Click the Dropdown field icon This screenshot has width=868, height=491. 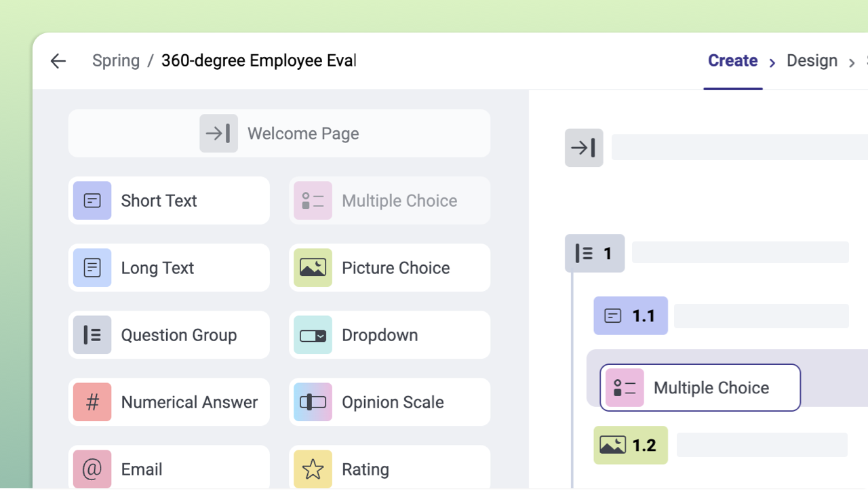[x=313, y=334]
